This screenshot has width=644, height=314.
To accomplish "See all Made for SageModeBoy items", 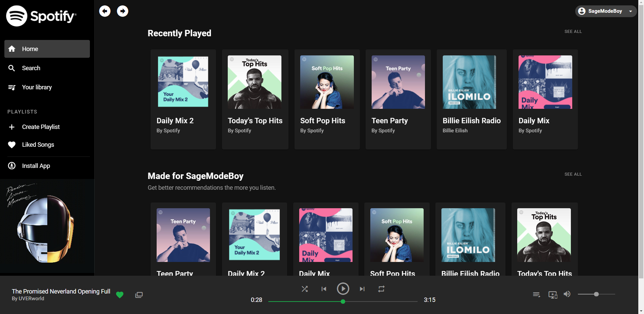I will (x=573, y=174).
